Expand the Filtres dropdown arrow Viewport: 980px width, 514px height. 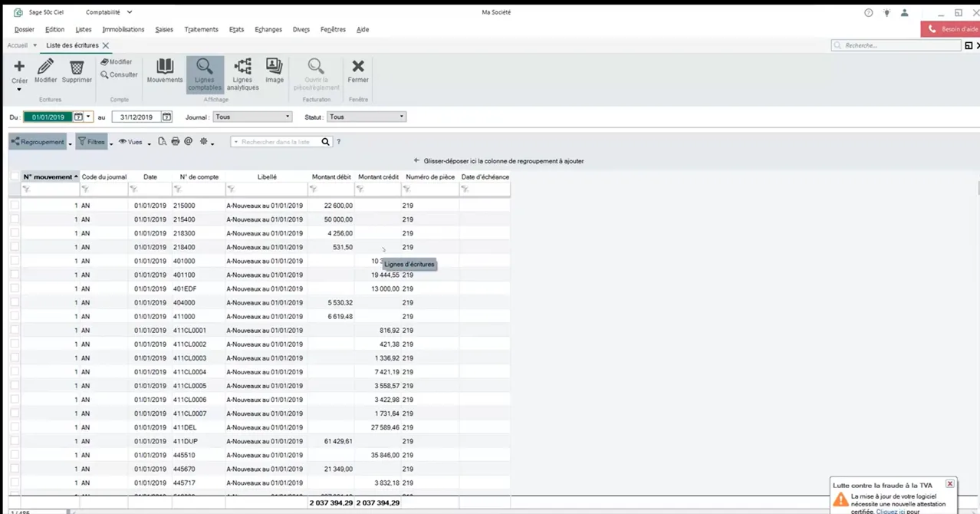pyautogui.click(x=111, y=143)
